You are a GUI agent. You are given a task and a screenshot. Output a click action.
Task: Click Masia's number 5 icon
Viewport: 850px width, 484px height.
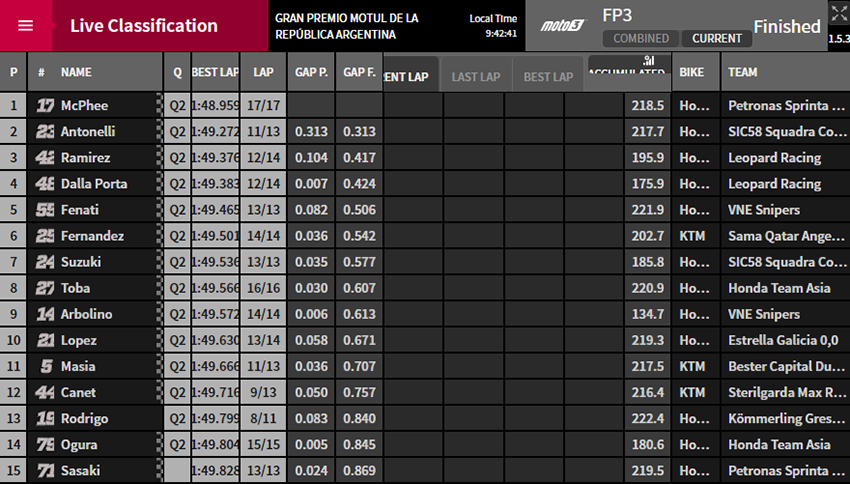click(46, 366)
